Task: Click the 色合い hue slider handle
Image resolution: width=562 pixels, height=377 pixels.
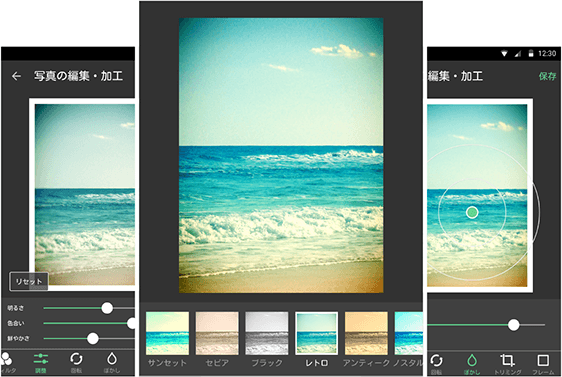Action: [132, 323]
